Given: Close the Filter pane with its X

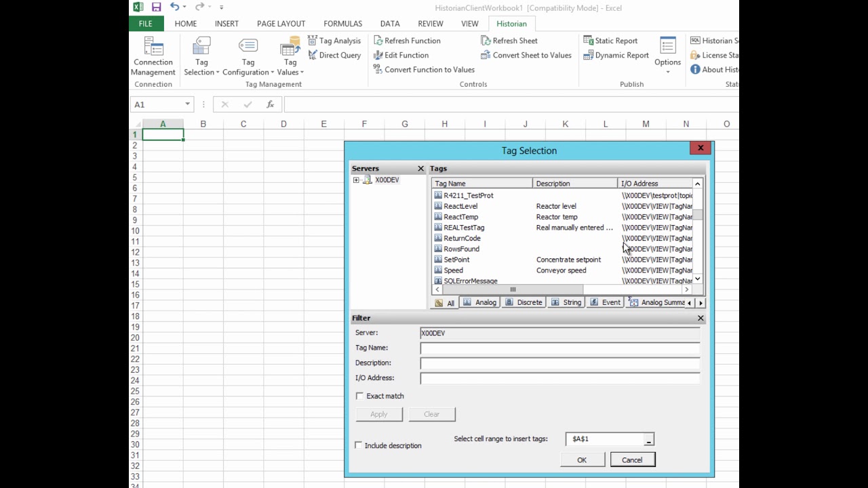Looking at the screenshot, I should click(x=701, y=318).
